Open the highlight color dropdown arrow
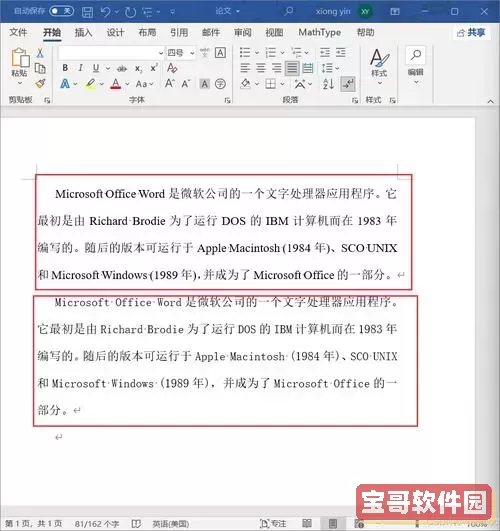Viewport: 500px width, 531px height. click(x=102, y=84)
